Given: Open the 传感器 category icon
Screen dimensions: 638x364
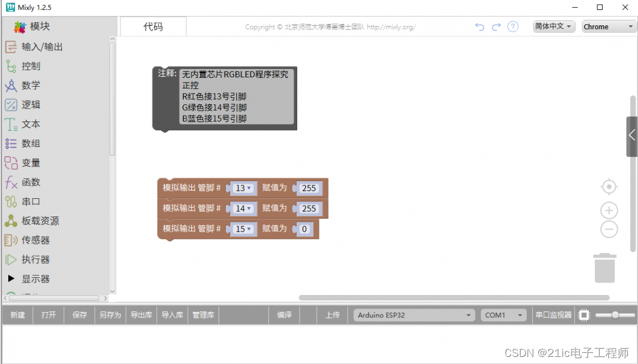Looking at the screenshot, I should pyautogui.click(x=11, y=240).
